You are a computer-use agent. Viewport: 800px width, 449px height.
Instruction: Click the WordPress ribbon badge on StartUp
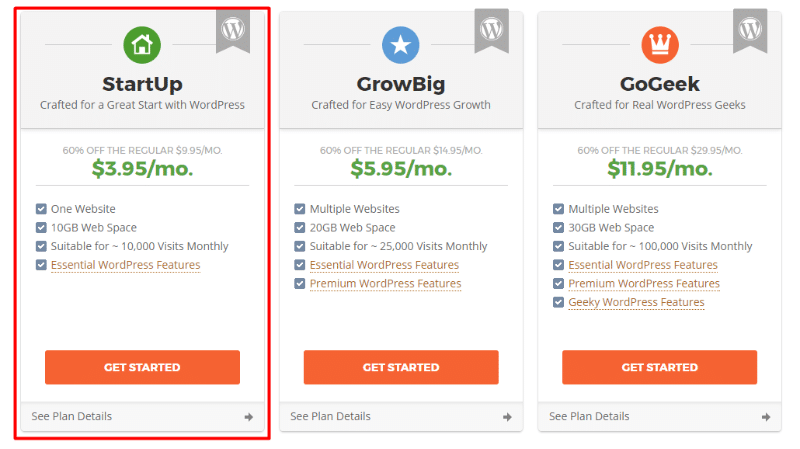(233, 31)
